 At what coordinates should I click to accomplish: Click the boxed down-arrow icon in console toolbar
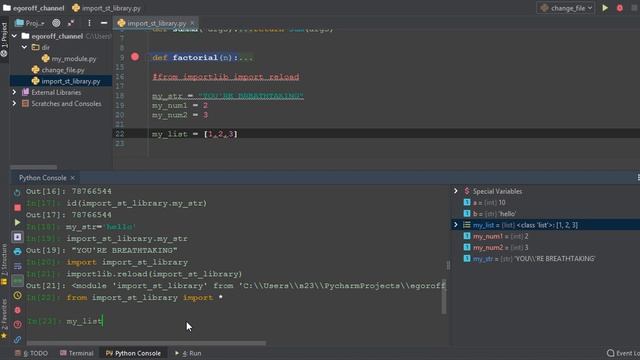click(x=17, y=237)
